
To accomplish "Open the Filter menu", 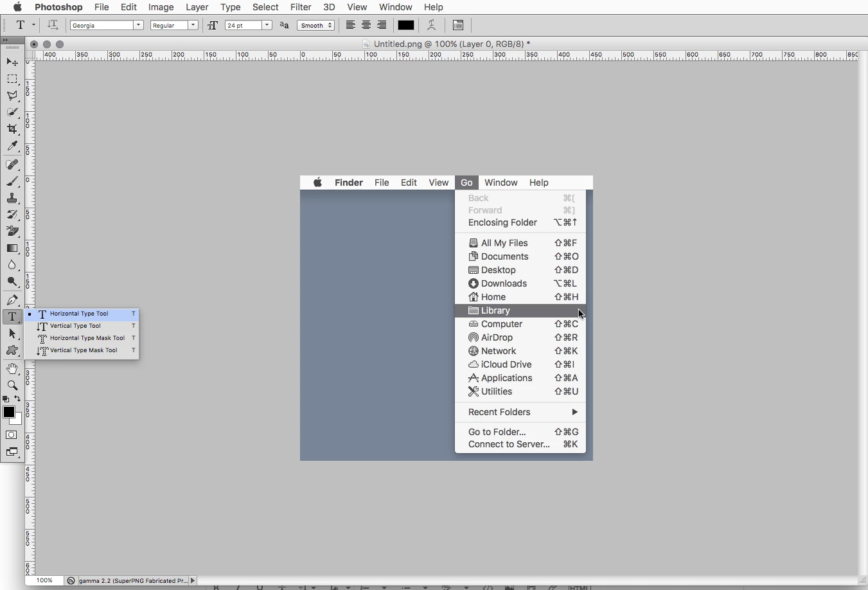I will tap(301, 7).
